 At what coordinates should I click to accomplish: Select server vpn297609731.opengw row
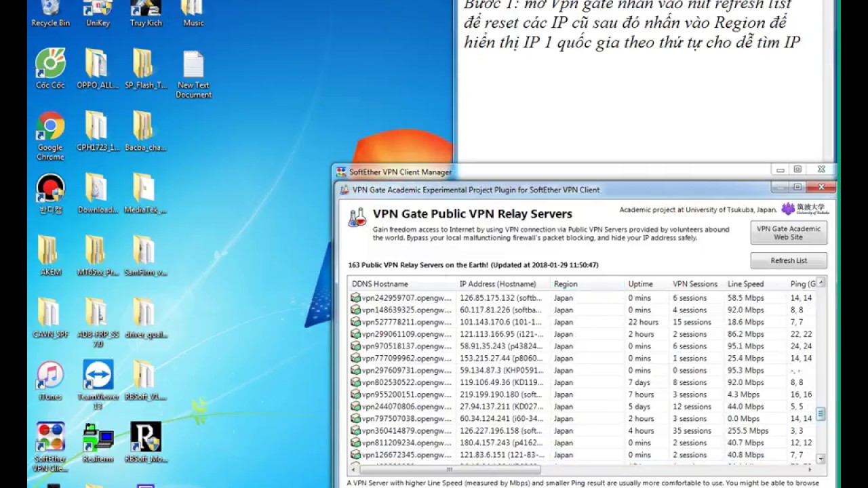[583, 370]
